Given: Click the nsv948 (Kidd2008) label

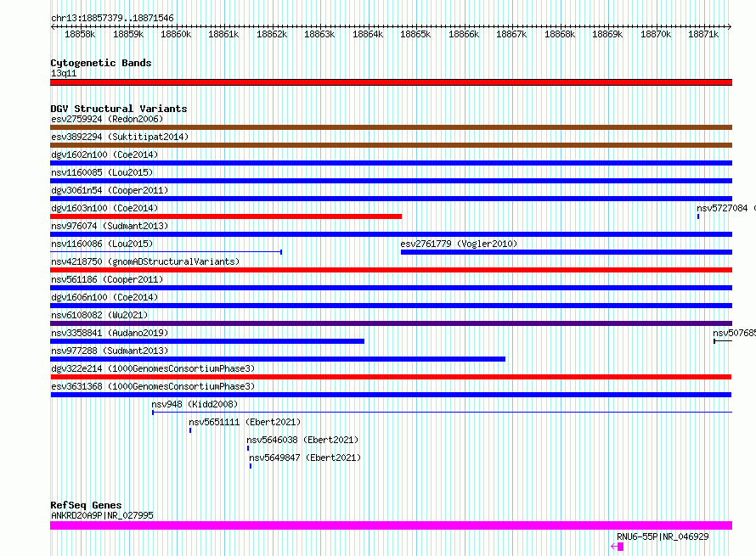Looking at the screenshot, I should [195, 404].
